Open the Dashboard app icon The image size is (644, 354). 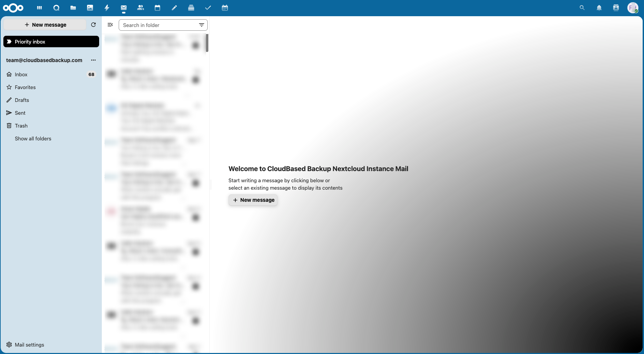click(39, 8)
